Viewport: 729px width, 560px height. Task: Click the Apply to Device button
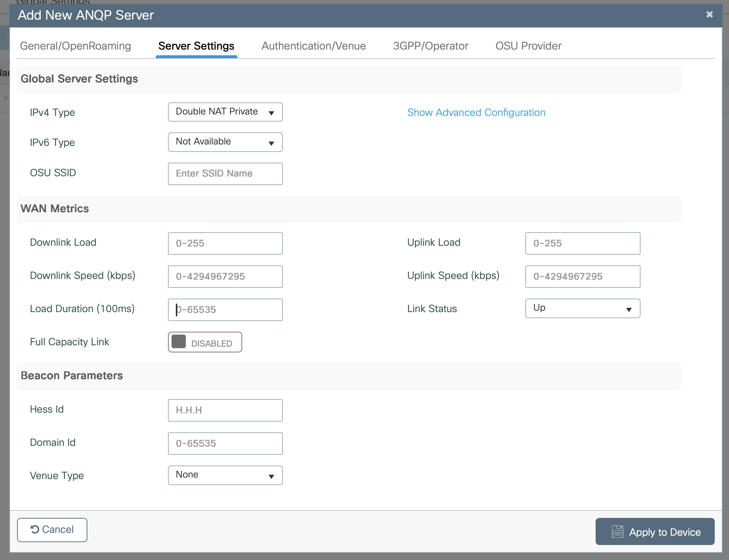tap(654, 531)
